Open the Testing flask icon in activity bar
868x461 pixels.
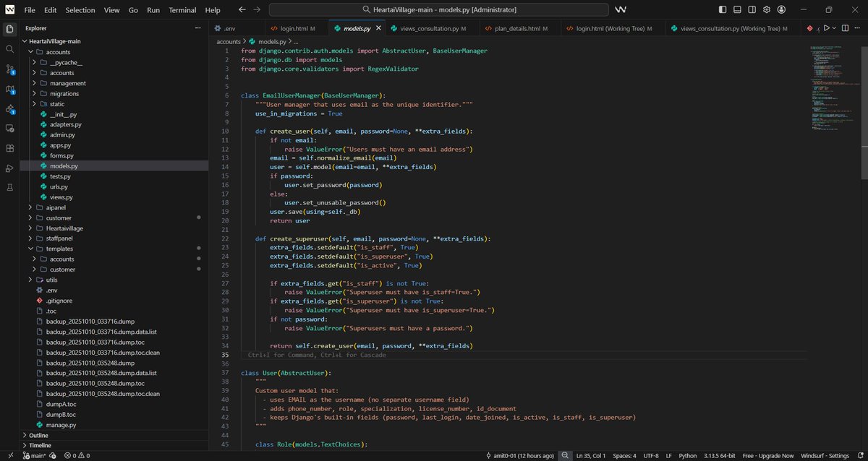[x=9, y=188]
